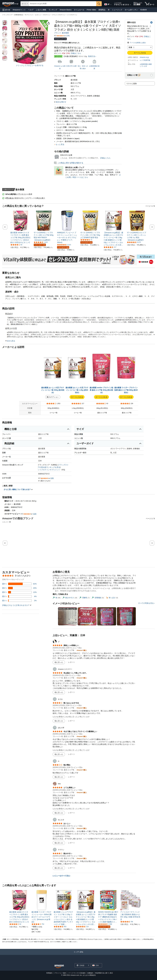Show previous items in この商品を見た後に買っているのは carousel

5,227
